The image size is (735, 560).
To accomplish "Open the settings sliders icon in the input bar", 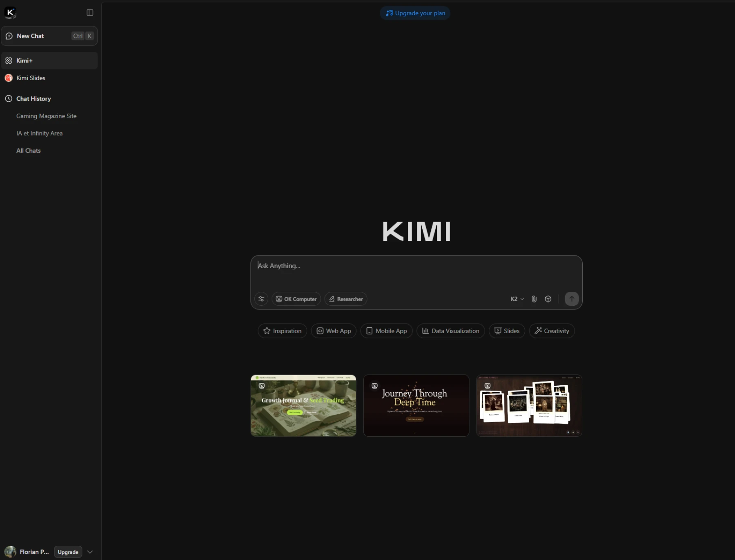I will 261,299.
